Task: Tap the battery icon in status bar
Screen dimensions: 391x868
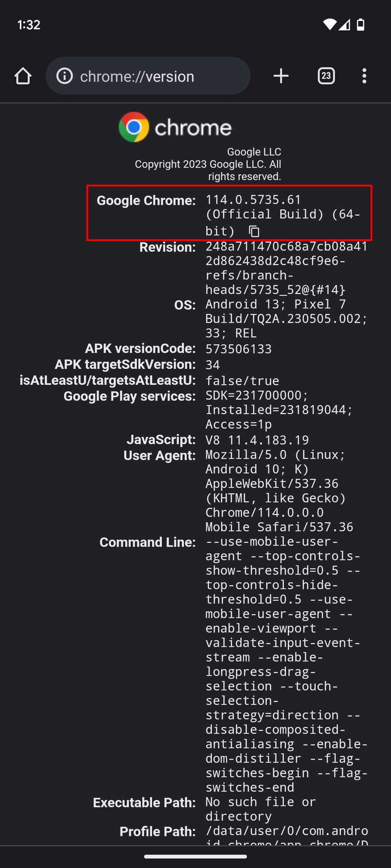Action: (361, 24)
